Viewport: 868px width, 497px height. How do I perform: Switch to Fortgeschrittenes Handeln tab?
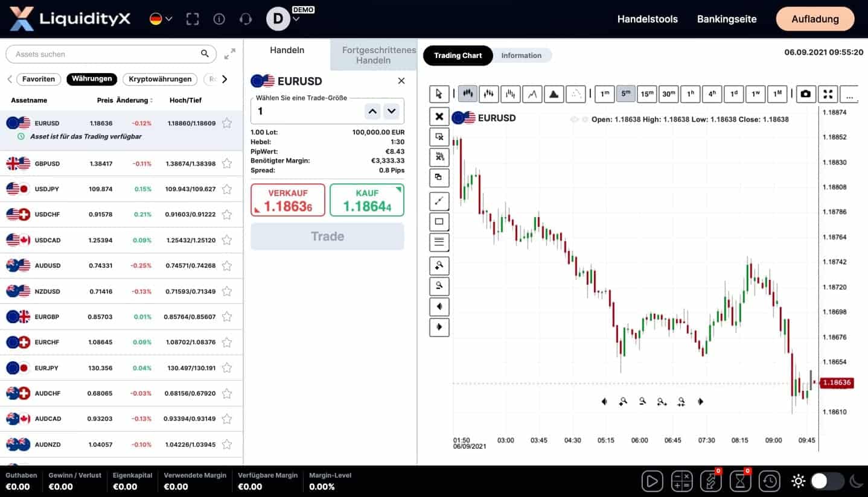tap(373, 55)
